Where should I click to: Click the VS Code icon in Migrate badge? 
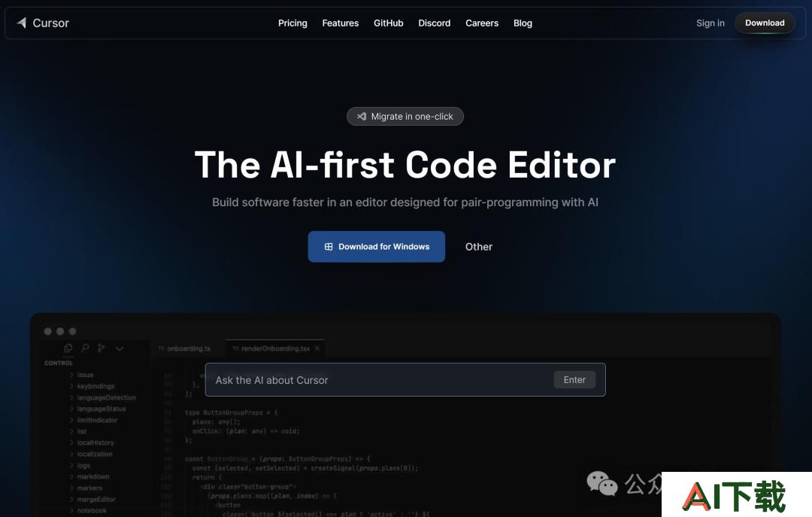[x=362, y=117]
